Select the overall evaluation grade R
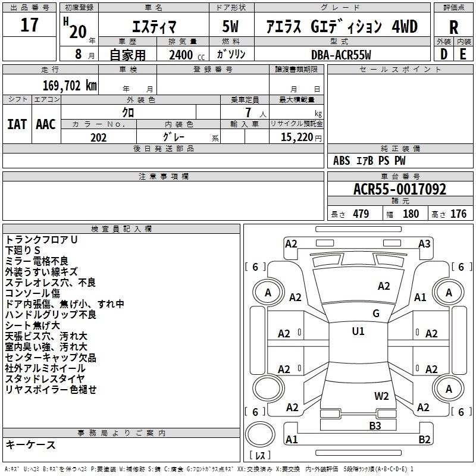This screenshot has height=476, width=476. 454,27
